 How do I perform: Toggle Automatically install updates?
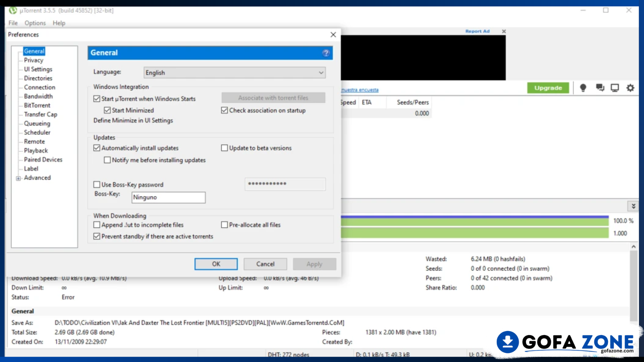point(97,148)
